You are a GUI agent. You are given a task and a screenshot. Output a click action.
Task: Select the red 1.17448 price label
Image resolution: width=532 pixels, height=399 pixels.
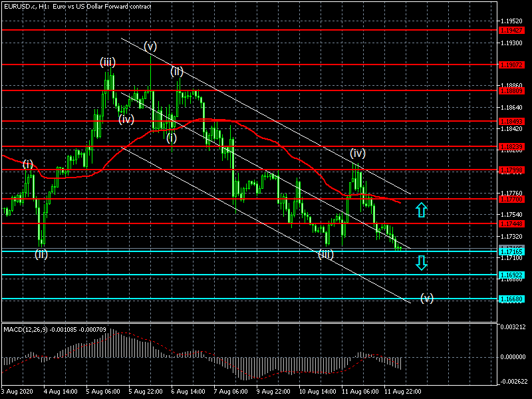click(x=511, y=223)
